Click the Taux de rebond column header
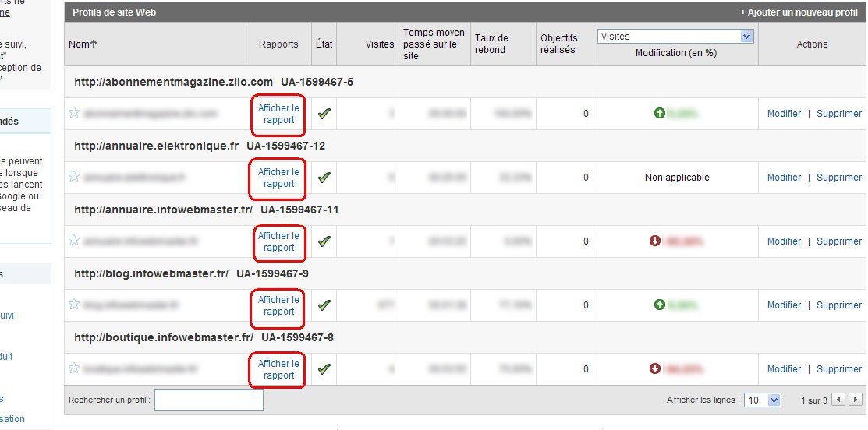The width and height of the screenshot is (868, 430). pyautogui.click(x=491, y=44)
